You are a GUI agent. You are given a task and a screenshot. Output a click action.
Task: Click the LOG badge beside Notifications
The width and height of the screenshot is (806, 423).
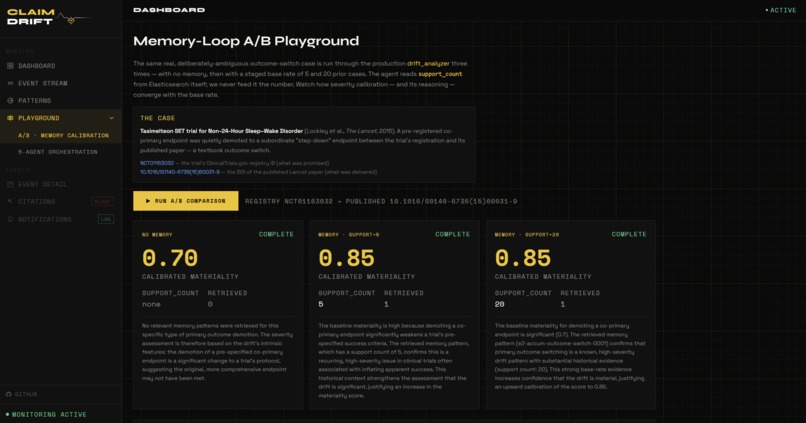click(106, 219)
